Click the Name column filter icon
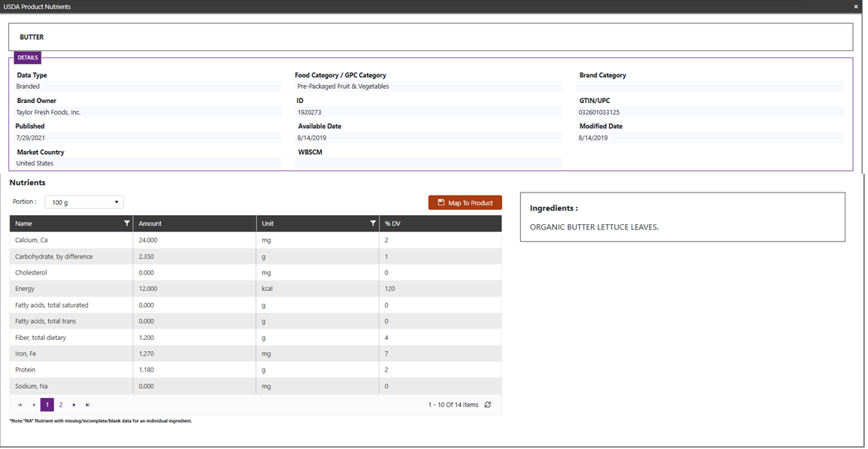868x449 pixels. [126, 223]
